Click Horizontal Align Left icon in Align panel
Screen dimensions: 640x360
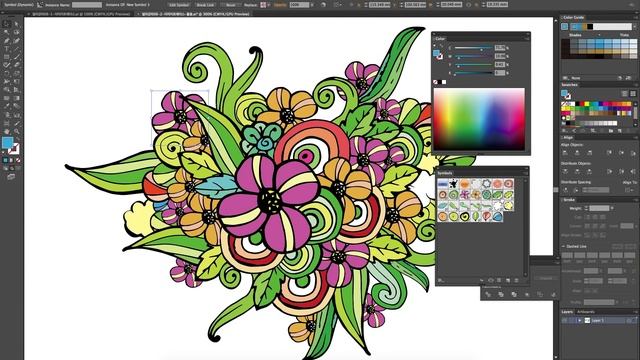565,153
